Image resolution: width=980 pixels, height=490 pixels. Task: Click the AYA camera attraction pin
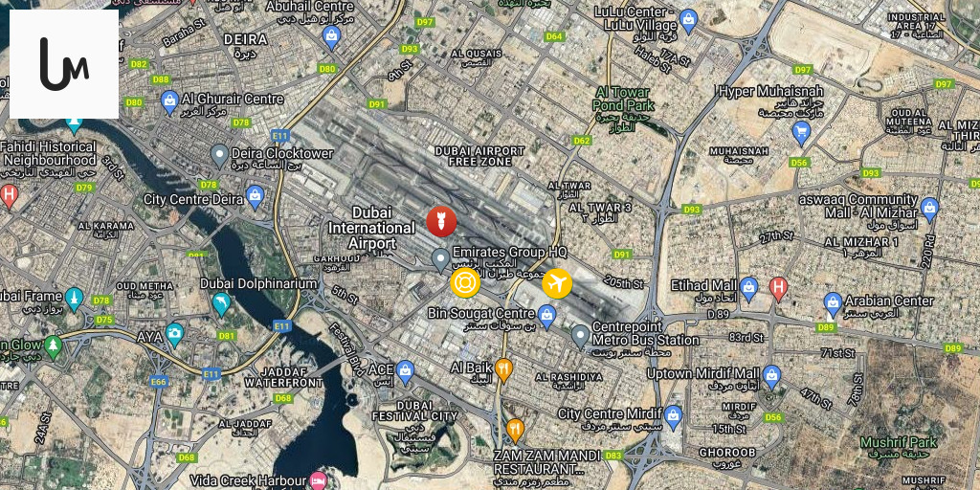174,335
